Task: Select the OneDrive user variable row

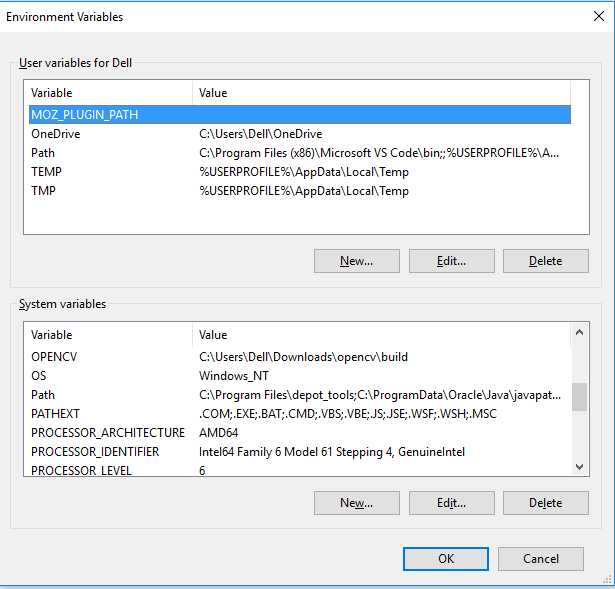Action: (300, 134)
